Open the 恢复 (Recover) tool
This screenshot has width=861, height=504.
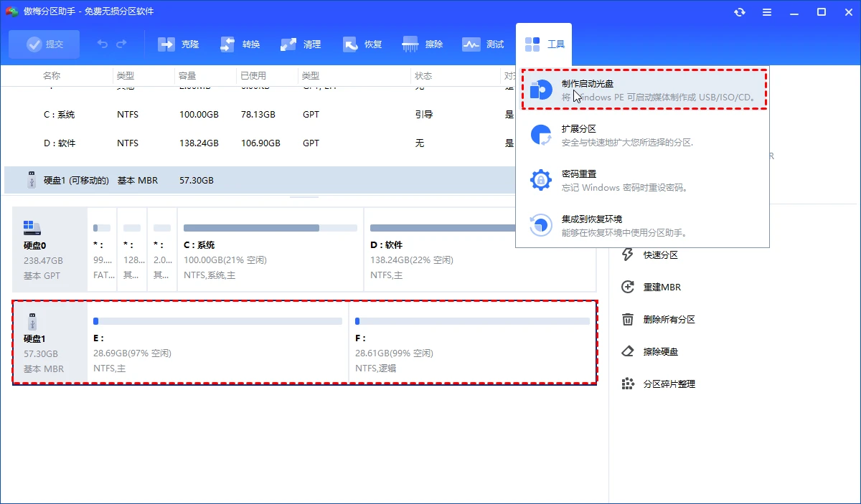point(362,44)
